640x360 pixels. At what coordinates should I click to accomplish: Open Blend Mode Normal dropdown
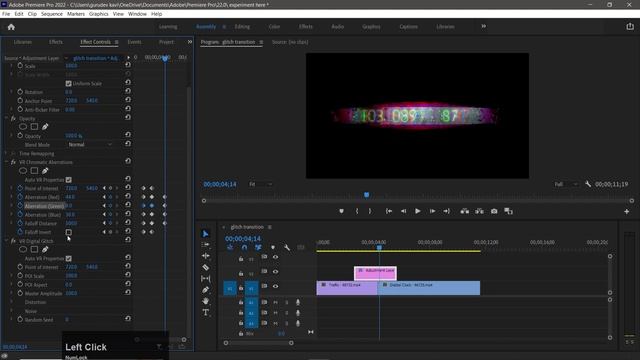(89, 144)
